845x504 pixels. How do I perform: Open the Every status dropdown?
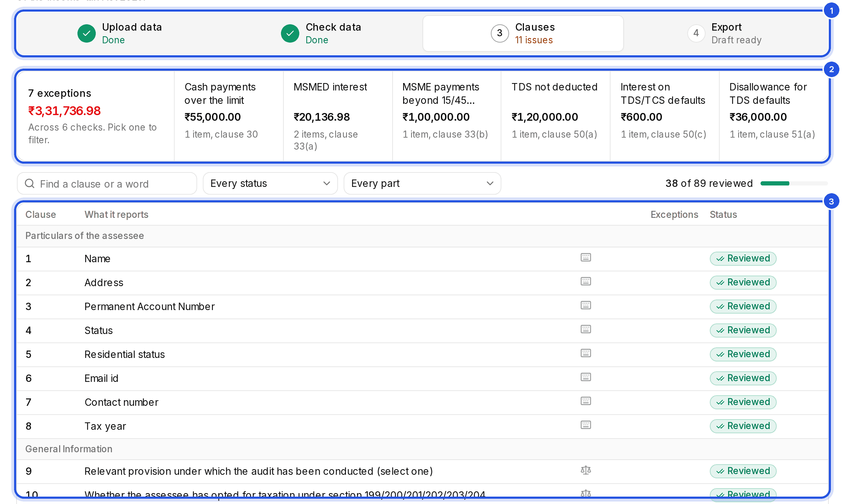coord(270,183)
